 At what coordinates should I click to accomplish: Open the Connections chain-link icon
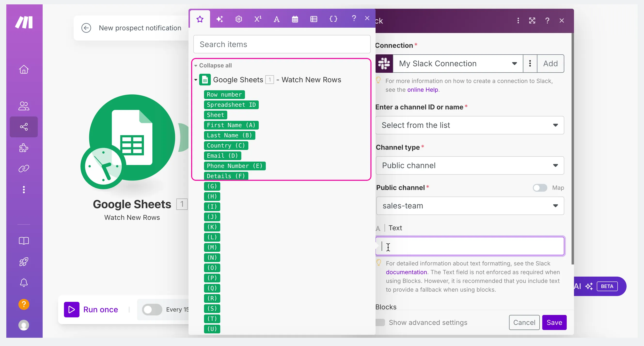24,169
